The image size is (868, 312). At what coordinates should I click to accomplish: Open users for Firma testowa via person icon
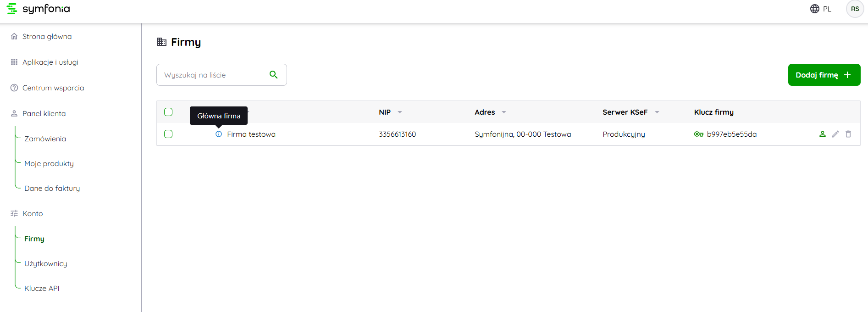point(822,134)
